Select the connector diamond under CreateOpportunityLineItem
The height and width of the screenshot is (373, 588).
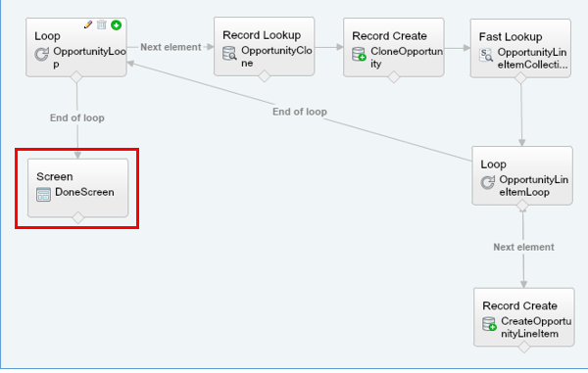(524, 348)
